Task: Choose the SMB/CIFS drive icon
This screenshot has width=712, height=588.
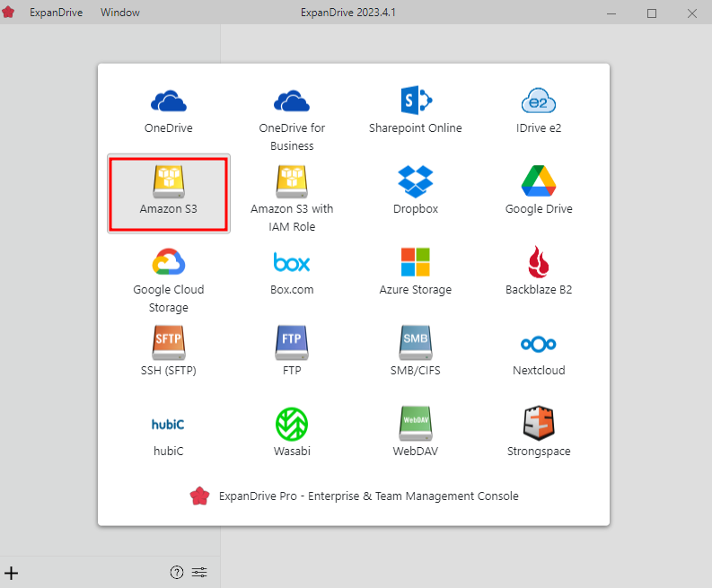Action: (416, 343)
